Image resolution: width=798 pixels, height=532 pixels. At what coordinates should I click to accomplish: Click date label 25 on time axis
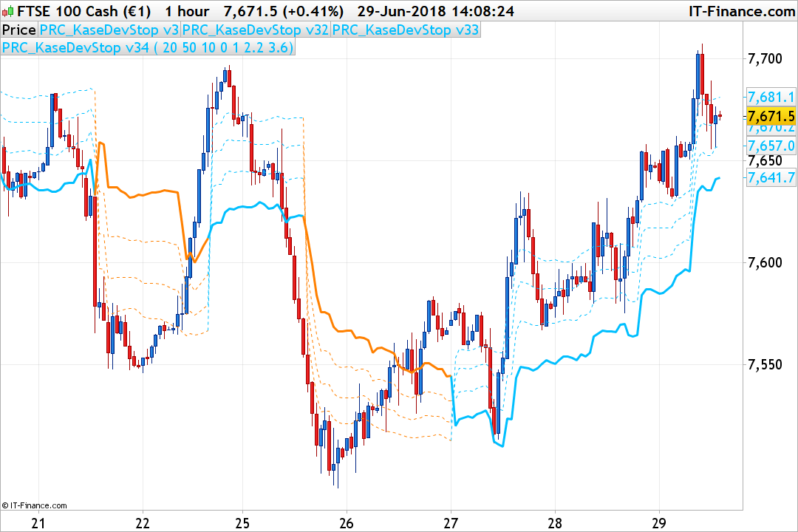point(242,523)
